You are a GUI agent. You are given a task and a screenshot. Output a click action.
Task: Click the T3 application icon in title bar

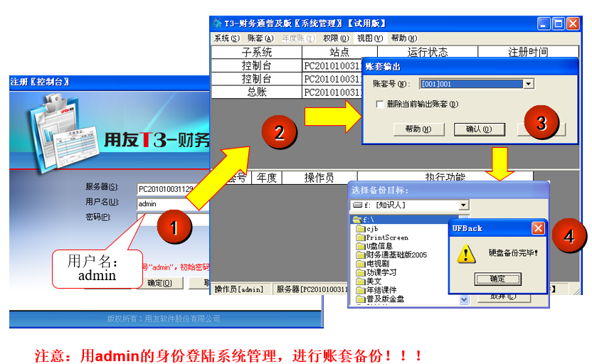pyautogui.click(x=217, y=23)
